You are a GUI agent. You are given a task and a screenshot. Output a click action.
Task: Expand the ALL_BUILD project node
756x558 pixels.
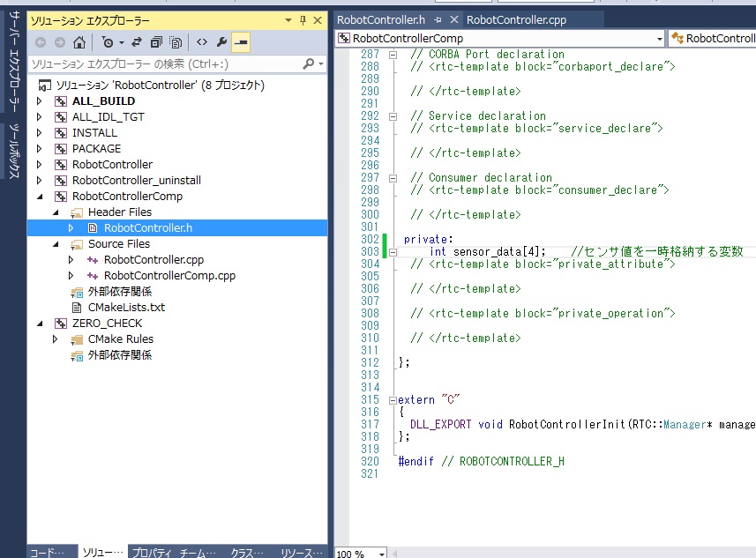39,101
